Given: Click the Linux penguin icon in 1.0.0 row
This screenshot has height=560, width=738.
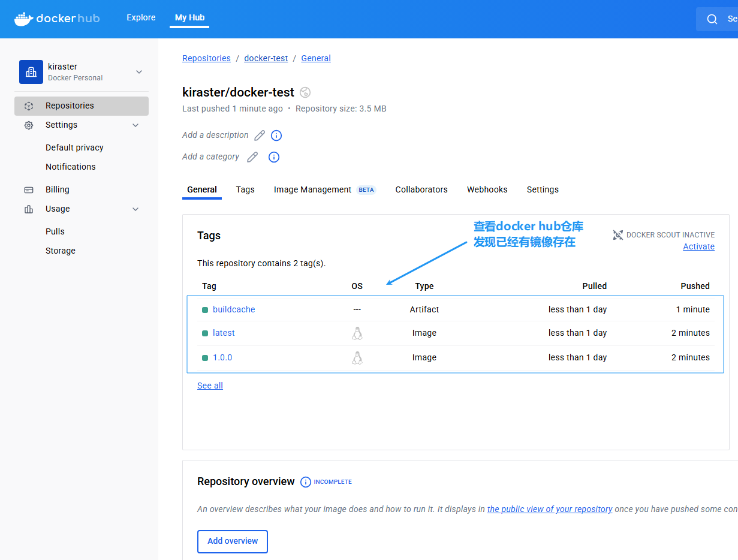Looking at the screenshot, I should (357, 358).
